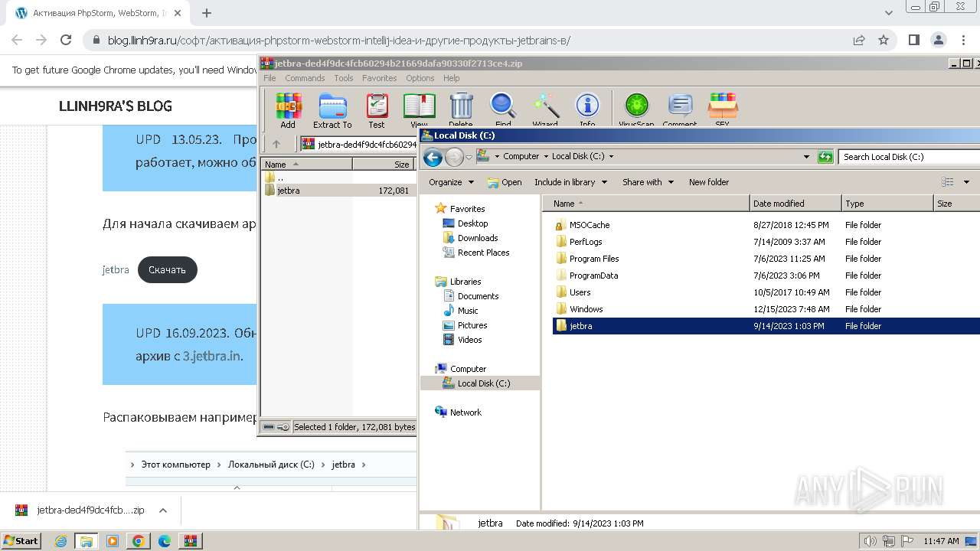Run the Test archive tool in WinRAR
Image resolution: width=980 pixels, height=551 pixels.
coord(377,109)
